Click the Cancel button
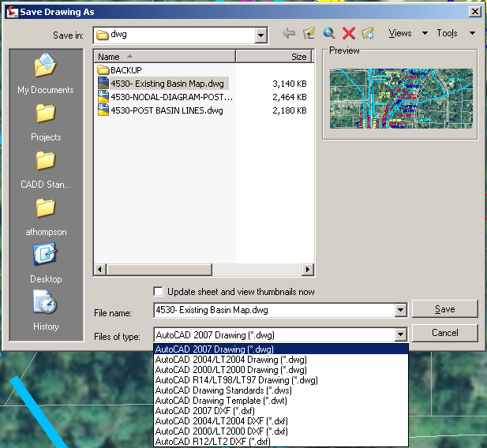Viewport: 487px width, 448px height. [x=444, y=333]
